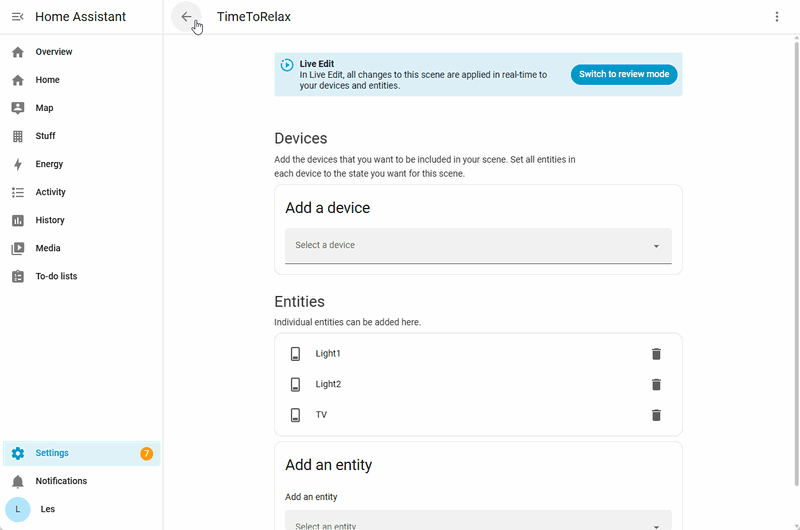The height and width of the screenshot is (530, 800).
Task: Click the Light1 entity device icon
Action: (x=295, y=354)
